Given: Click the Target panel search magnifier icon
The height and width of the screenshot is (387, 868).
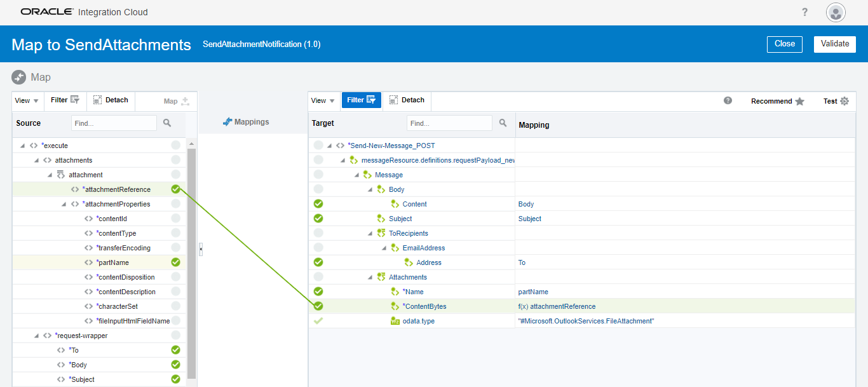Looking at the screenshot, I should click(503, 123).
